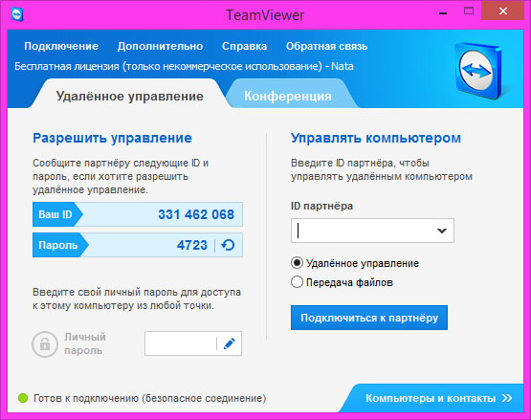Open the Подключение menu

(61, 46)
